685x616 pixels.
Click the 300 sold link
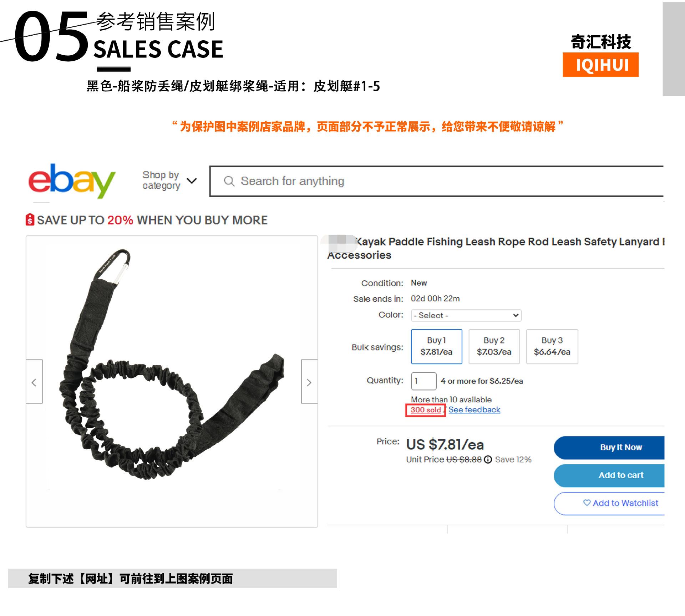coord(426,410)
